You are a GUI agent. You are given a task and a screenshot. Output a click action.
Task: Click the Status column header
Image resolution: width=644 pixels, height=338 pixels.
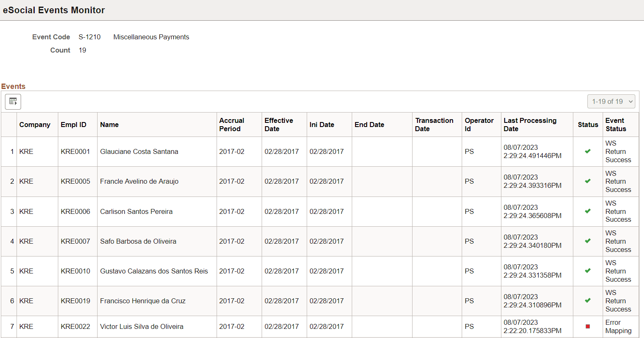click(x=587, y=125)
